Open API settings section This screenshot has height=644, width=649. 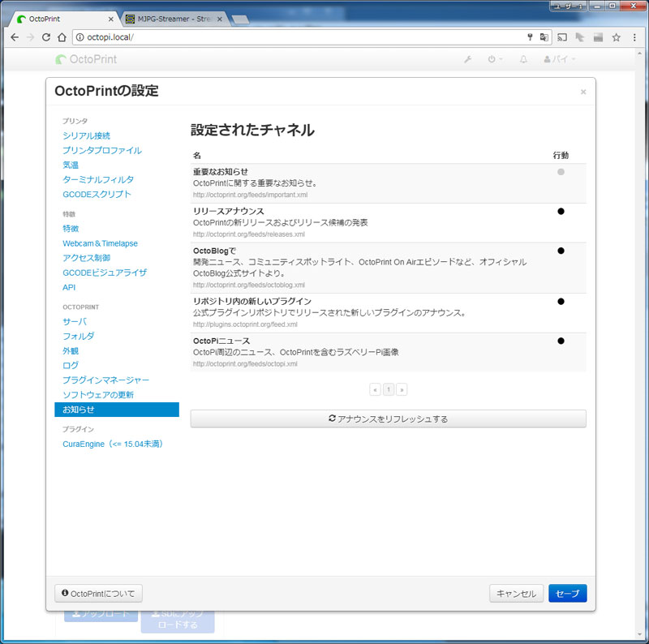[x=69, y=287]
